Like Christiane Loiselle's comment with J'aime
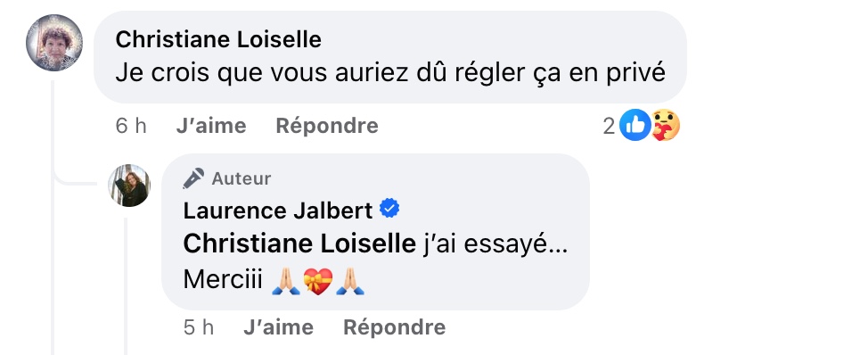Image resolution: width=868 pixels, height=355 pixels. tap(211, 126)
